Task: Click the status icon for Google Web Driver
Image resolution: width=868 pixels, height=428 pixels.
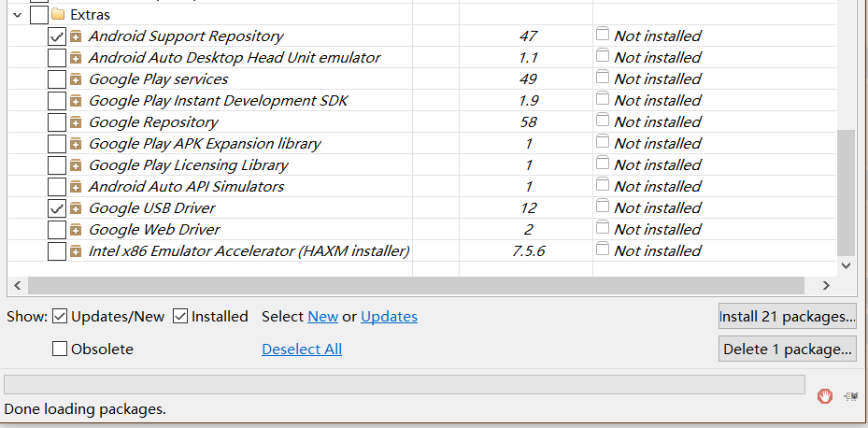Action: coord(603,228)
